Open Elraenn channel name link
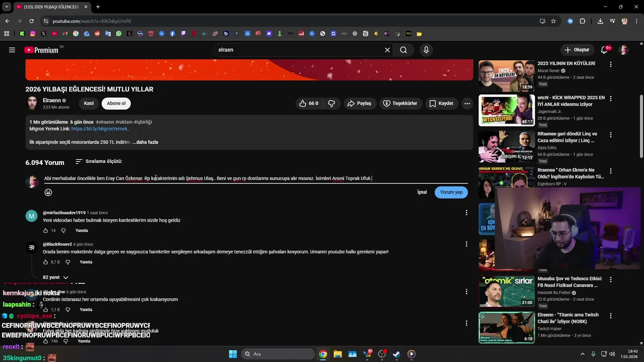Screen dimensions: 644x362 coord(52,101)
